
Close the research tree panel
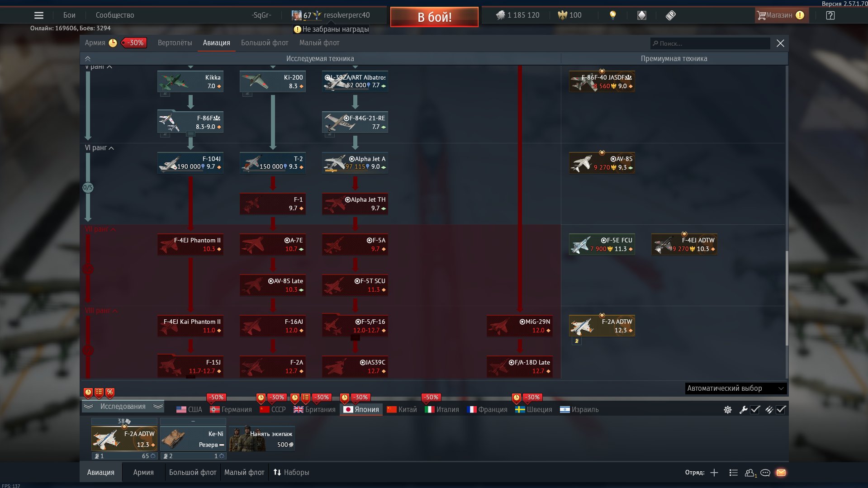pyautogui.click(x=780, y=43)
